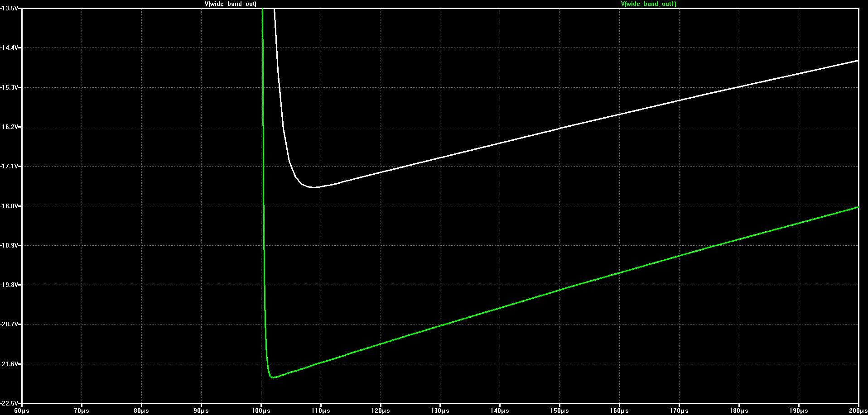The height and width of the screenshot is (415, 868).
Task: Click the -13.5V label on the vertical axis
Action: click(10, 8)
